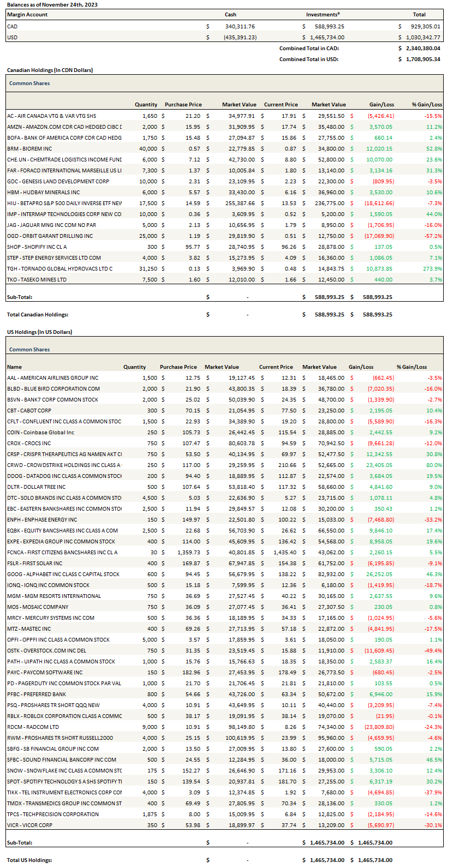
Task: Click CRWD CrowdStrike's 80.0% gain cell
Action: click(x=433, y=465)
